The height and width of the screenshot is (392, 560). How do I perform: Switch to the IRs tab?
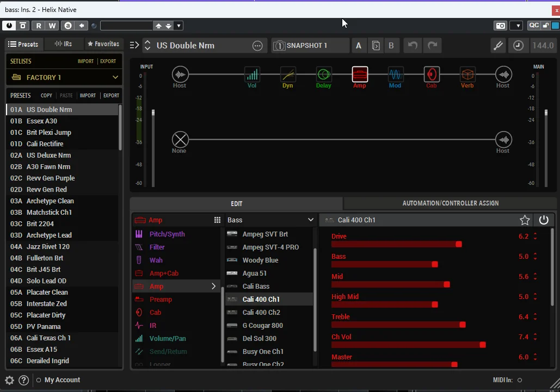(x=63, y=44)
